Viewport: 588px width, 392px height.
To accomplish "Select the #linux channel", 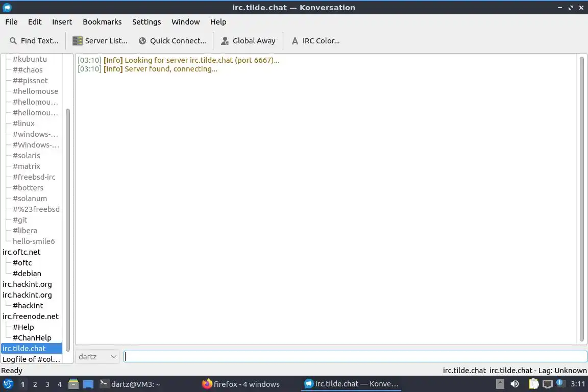I will pos(23,124).
